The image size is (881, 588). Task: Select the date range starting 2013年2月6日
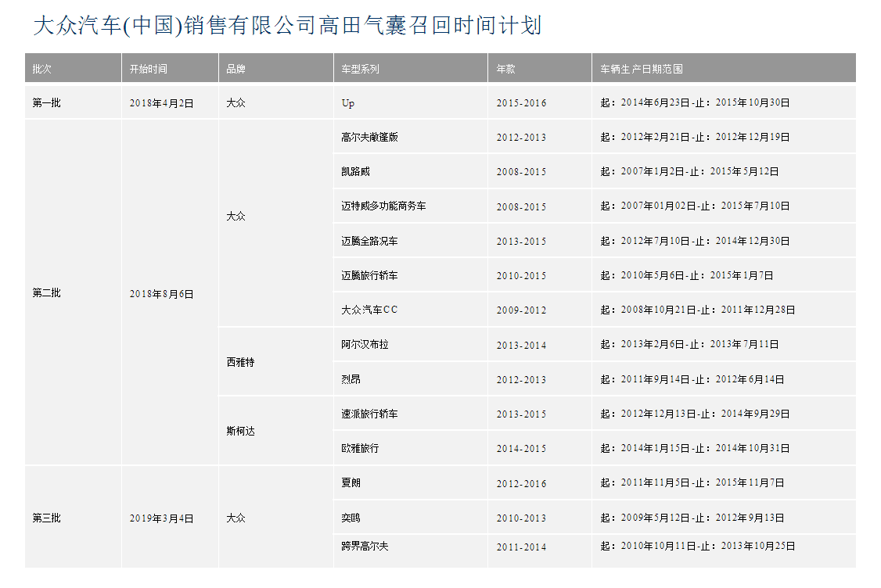(x=690, y=344)
